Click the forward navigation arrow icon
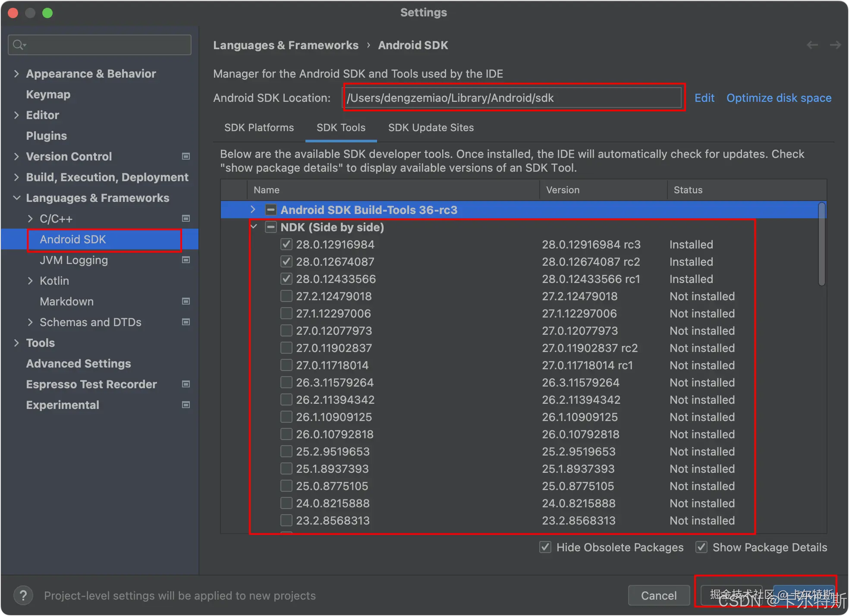Viewport: 849px width, 616px height. pyautogui.click(x=835, y=45)
